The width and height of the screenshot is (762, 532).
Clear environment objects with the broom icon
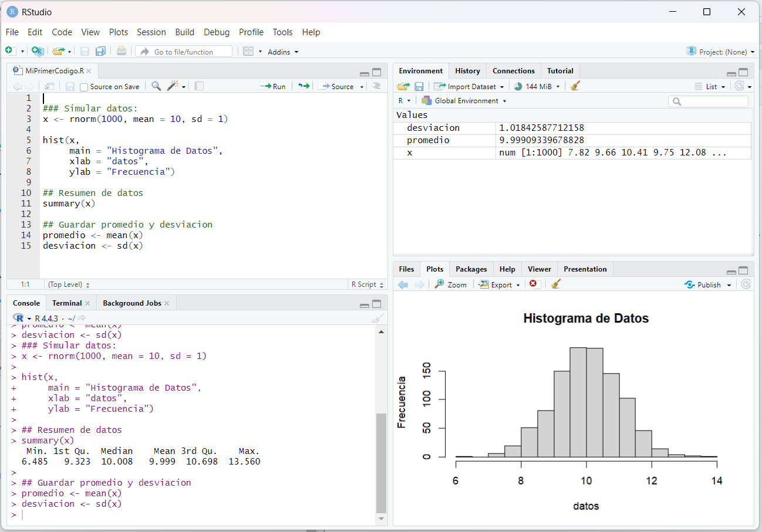(575, 86)
